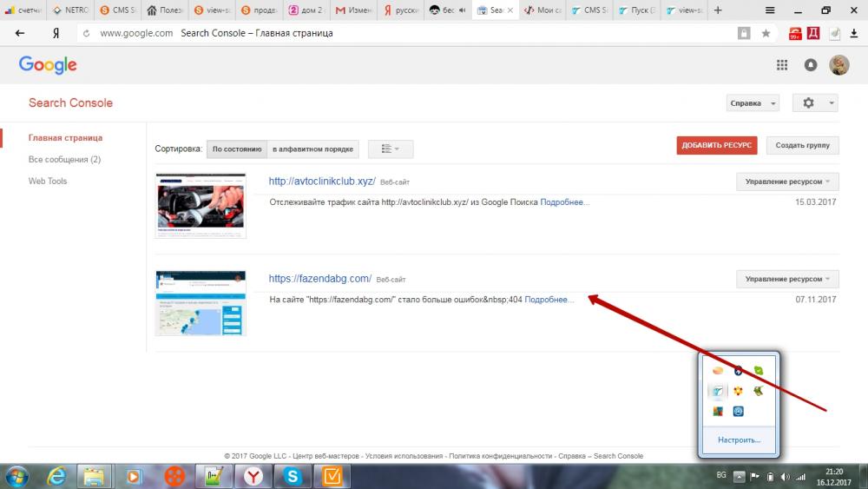Click the network signal tray icon
Image resolution: width=868 pixels, height=489 pixels.
click(x=800, y=476)
